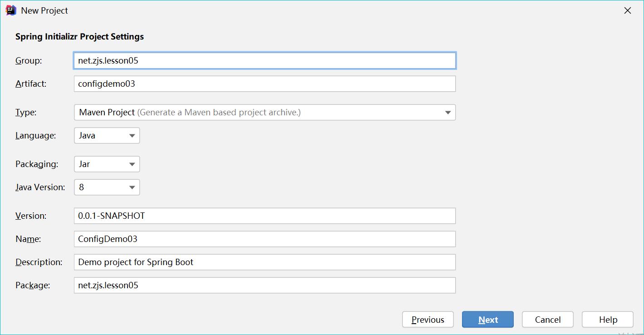Cancel the project wizard
The height and width of the screenshot is (335, 644).
[548, 320]
